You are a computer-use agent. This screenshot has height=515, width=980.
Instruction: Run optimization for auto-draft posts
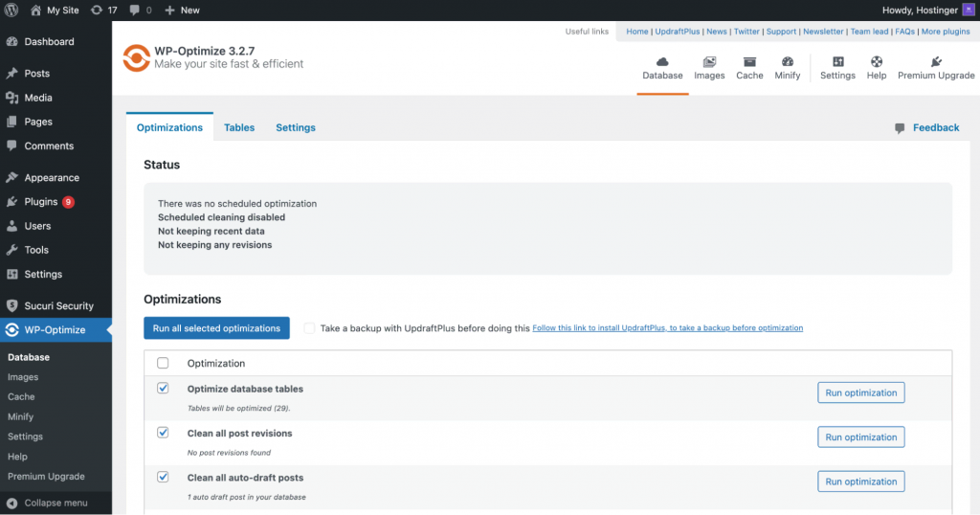(x=860, y=481)
